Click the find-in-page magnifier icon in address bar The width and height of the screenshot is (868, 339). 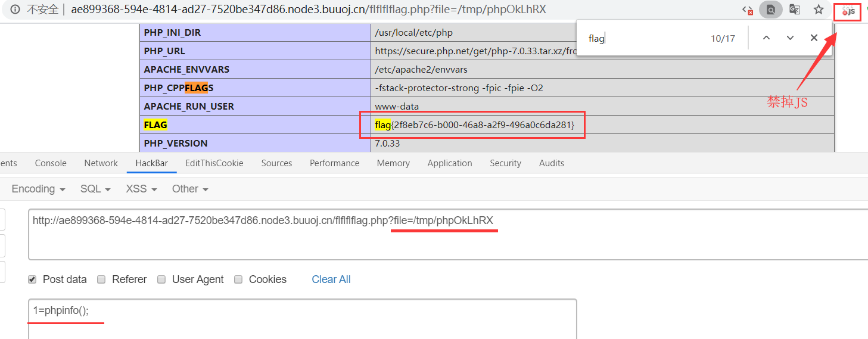point(770,10)
